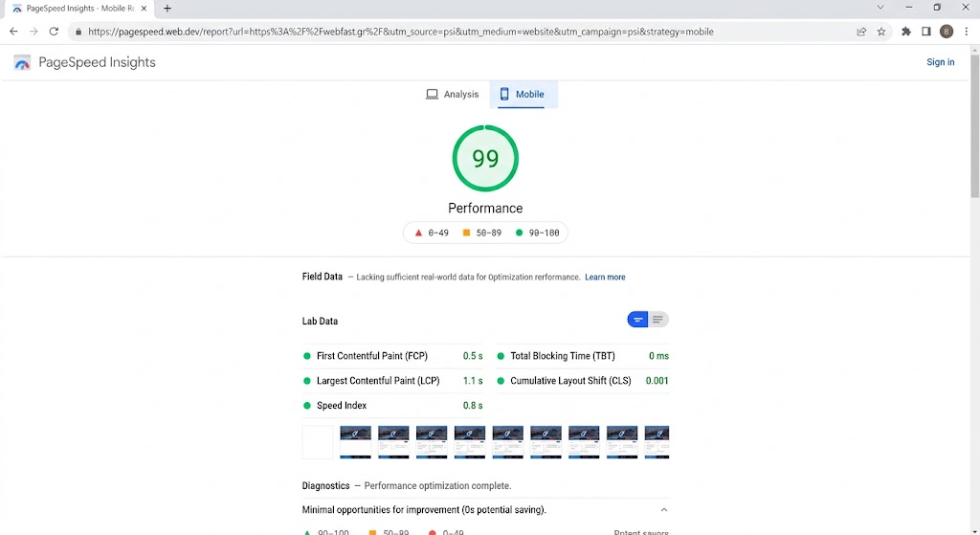
Task: Click the Total Blocking Time (TBT) metric
Action: click(x=563, y=356)
